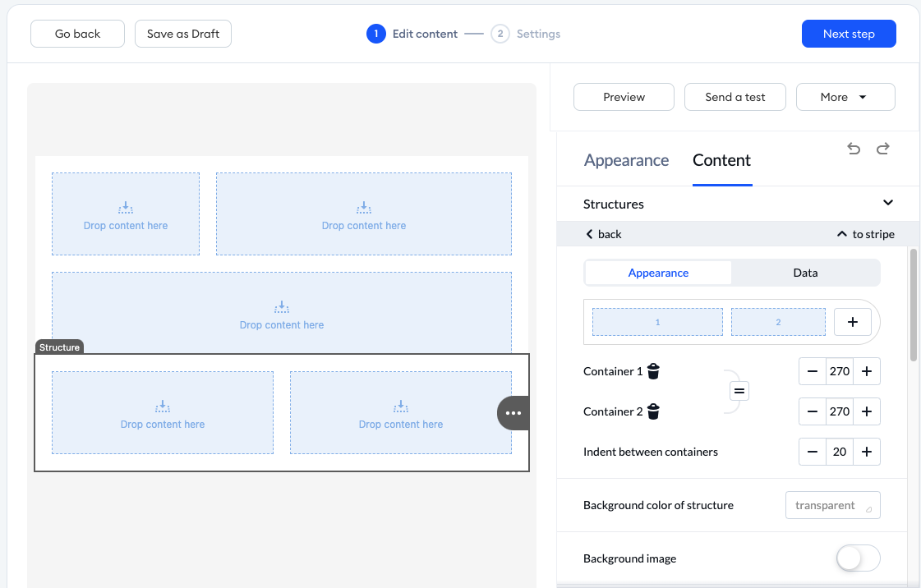Click Save as Draft
The width and height of the screenshot is (921, 588).
tap(183, 34)
